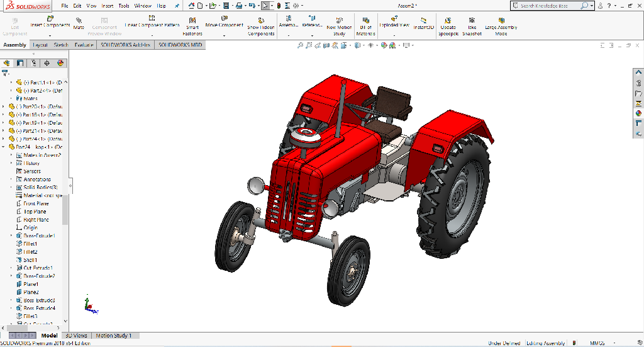Toggle Large Assembly Mode

point(501,26)
